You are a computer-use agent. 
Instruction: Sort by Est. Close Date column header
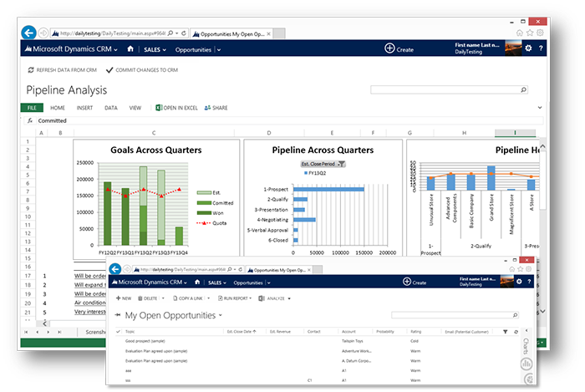[x=242, y=331]
